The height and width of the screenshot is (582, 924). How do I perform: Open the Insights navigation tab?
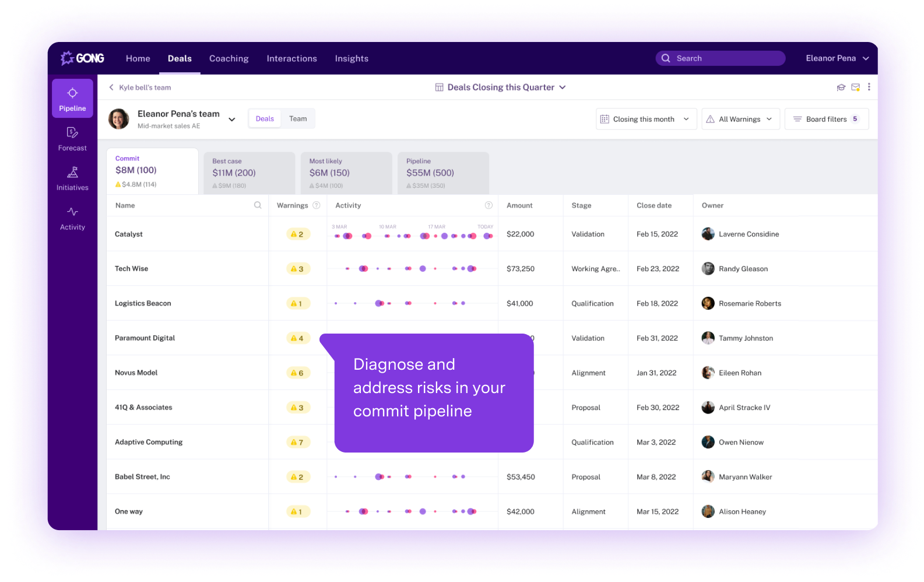pos(352,58)
